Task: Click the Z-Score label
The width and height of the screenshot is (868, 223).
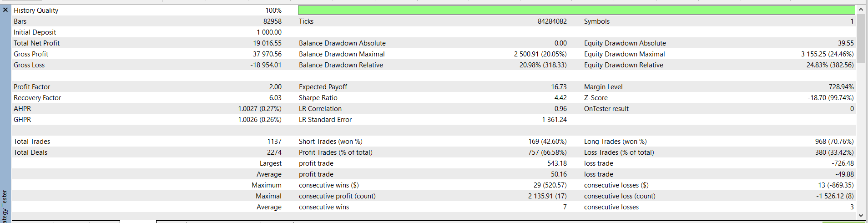Action: point(596,98)
